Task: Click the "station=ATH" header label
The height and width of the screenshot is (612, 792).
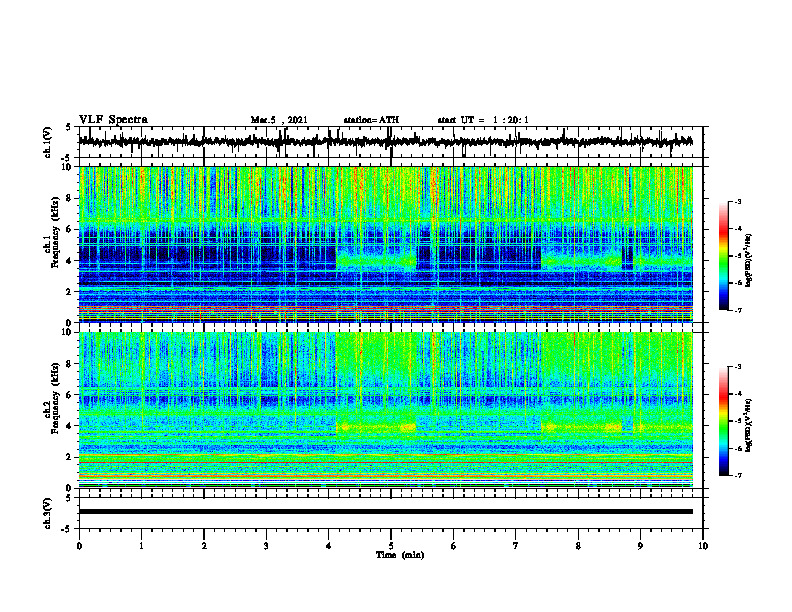Action: [371, 120]
